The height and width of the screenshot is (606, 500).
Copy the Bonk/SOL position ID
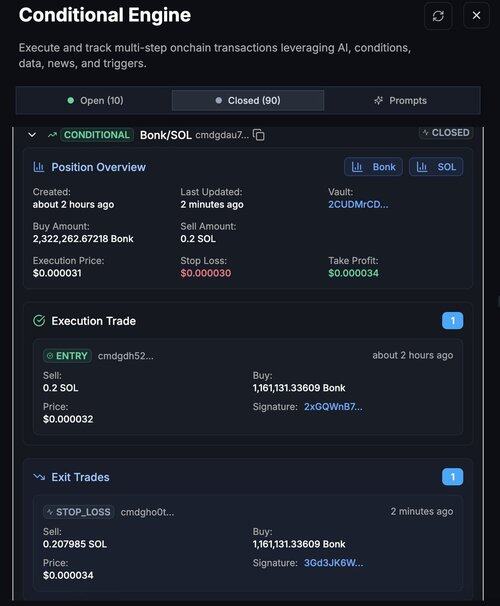pos(259,135)
